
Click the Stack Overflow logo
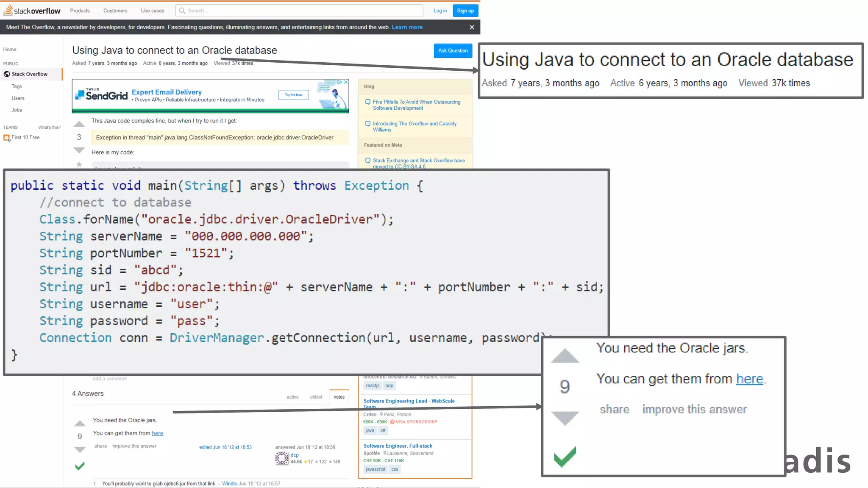tap(32, 11)
